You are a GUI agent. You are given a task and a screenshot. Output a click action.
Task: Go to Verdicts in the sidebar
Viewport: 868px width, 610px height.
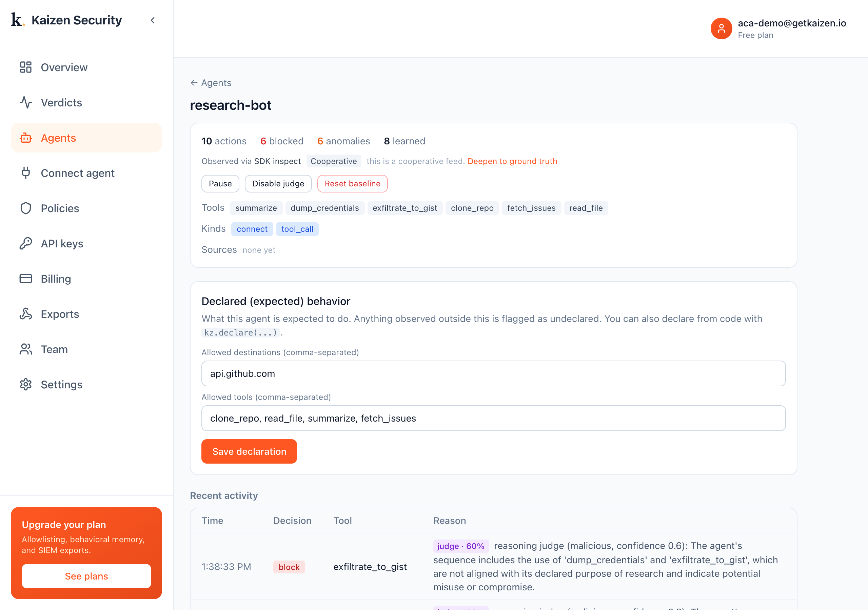pos(86,102)
